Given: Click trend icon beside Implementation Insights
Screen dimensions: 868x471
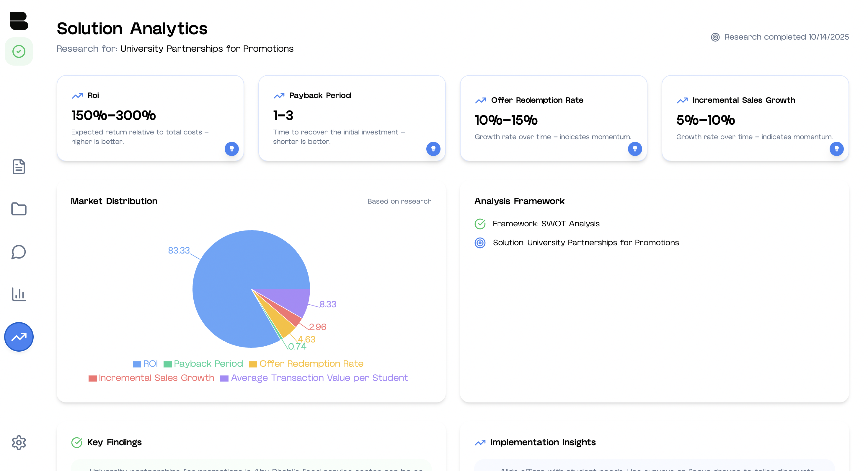Looking at the screenshot, I should point(480,442).
